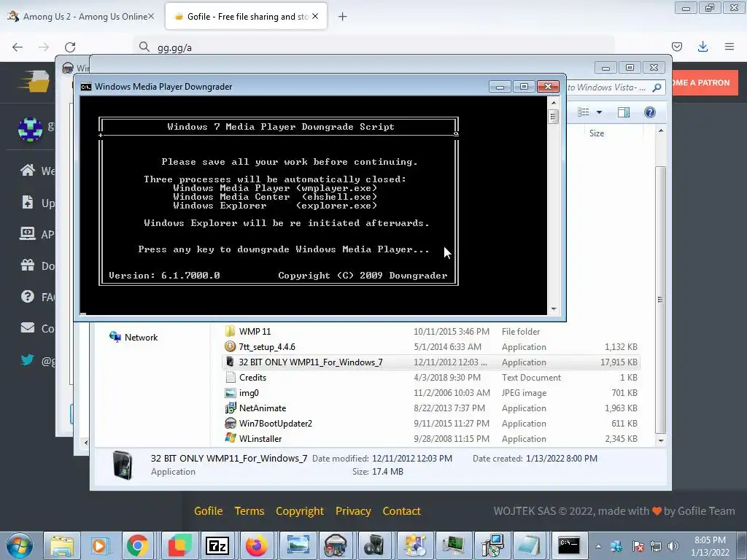Open the Copyright footer link
747x560 pixels.
coord(300,511)
